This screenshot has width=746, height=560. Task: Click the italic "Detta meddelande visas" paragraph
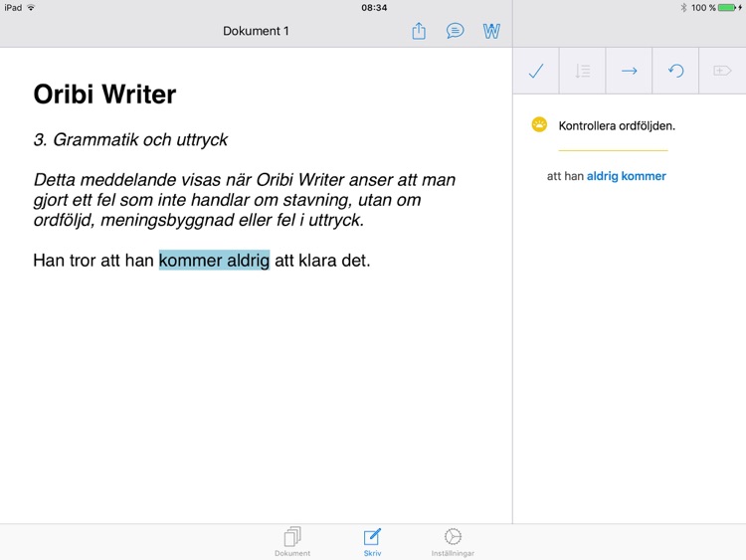coord(244,200)
